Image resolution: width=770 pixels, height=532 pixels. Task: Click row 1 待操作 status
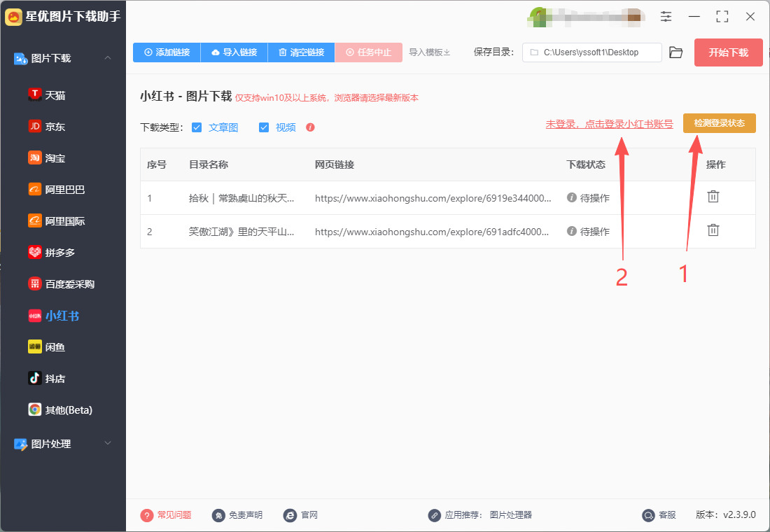588,198
